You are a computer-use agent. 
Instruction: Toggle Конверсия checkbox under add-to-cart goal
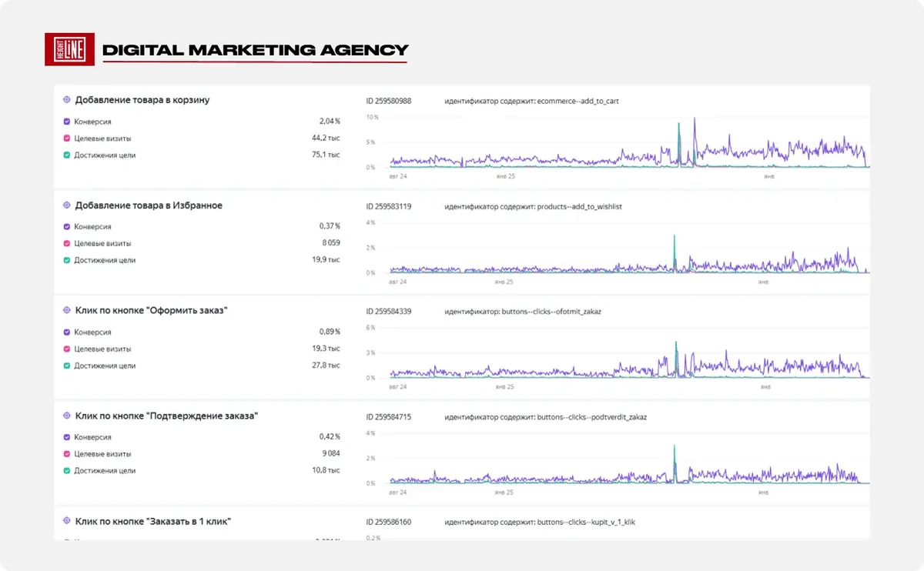[x=67, y=122]
